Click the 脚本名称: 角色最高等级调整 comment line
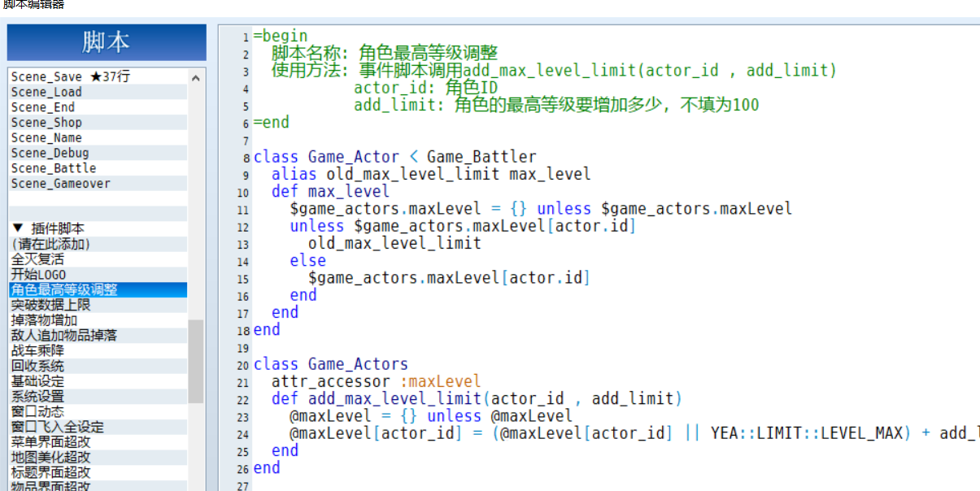980x491 pixels. click(x=385, y=54)
